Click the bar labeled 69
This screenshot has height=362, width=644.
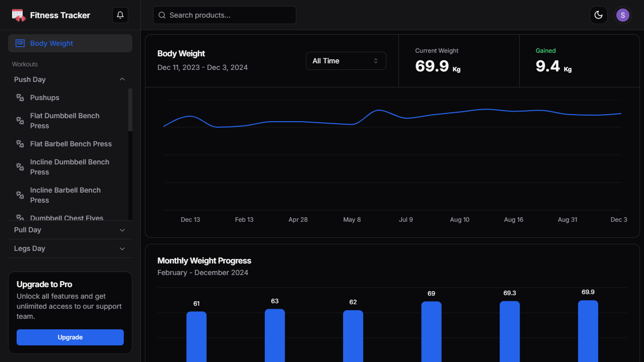(x=431, y=332)
